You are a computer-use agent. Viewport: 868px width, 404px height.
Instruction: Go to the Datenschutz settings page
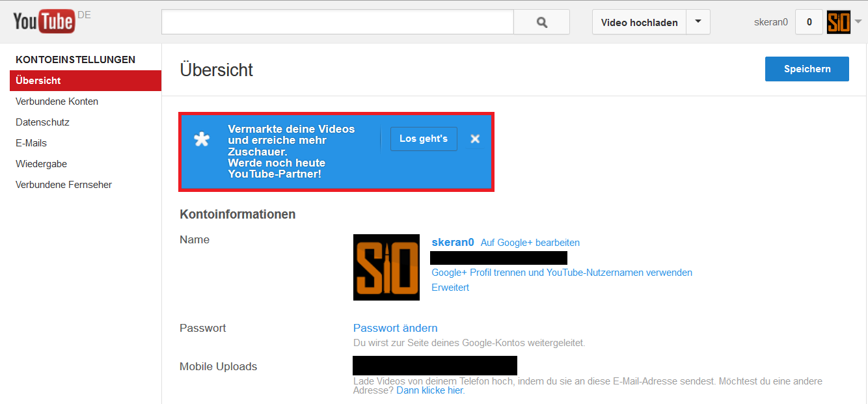tap(43, 122)
